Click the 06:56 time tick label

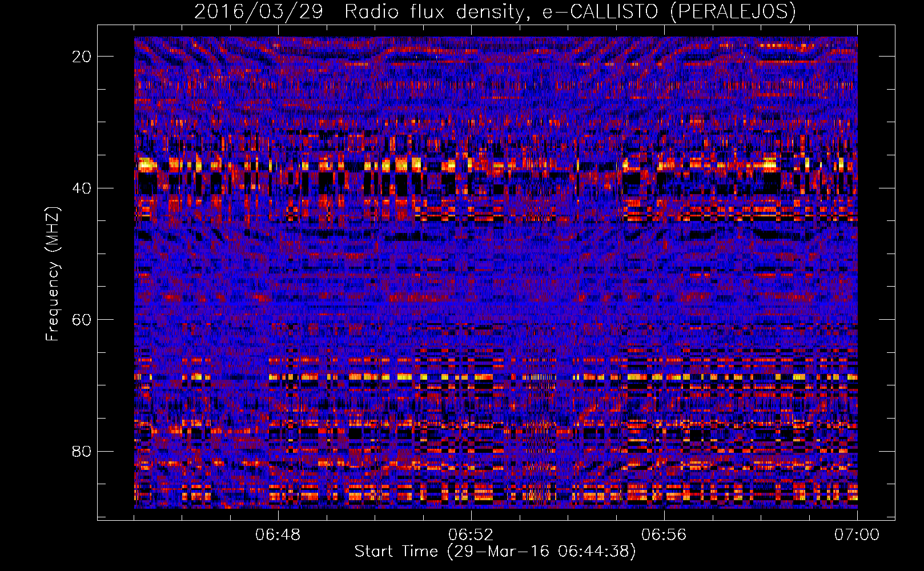pyautogui.click(x=664, y=535)
